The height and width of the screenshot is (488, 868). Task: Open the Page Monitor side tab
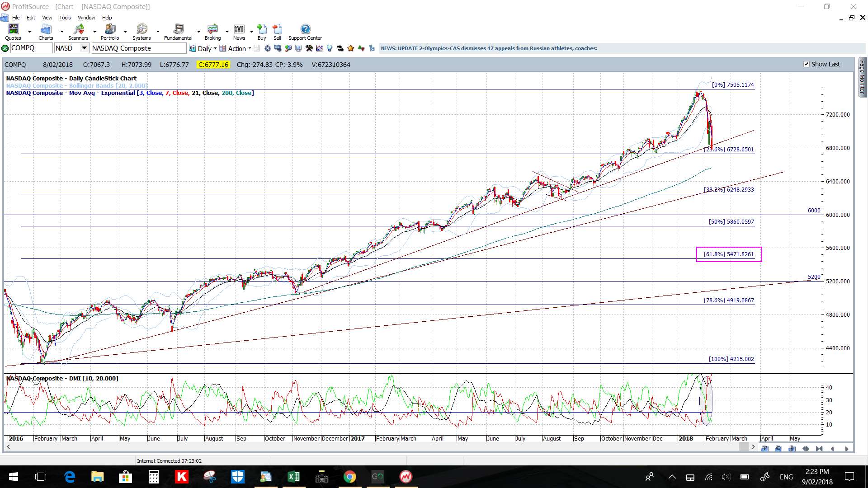point(862,77)
